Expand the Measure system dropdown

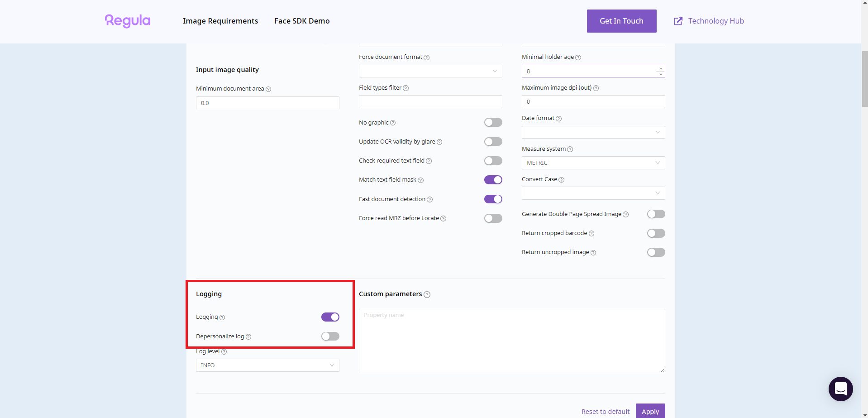(x=593, y=163)
